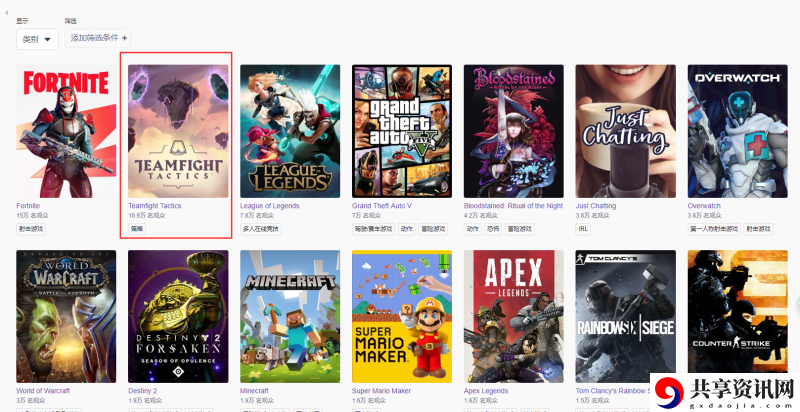Click Tom Clancy's Rainbow Six title link
Image resolution: width=800 pixels, height=412 pixels.
point(613,391)
